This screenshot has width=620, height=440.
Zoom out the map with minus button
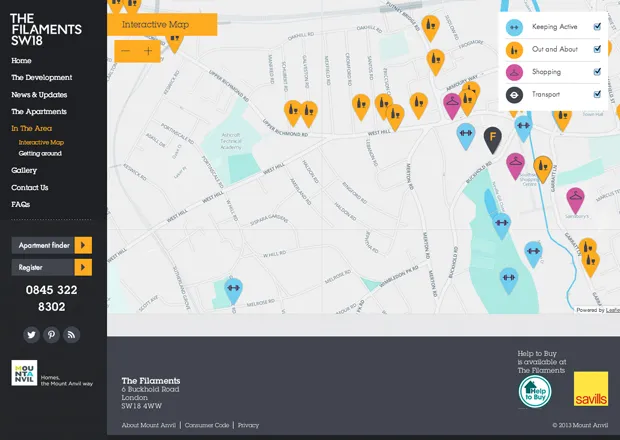click(x=126, y=51)
